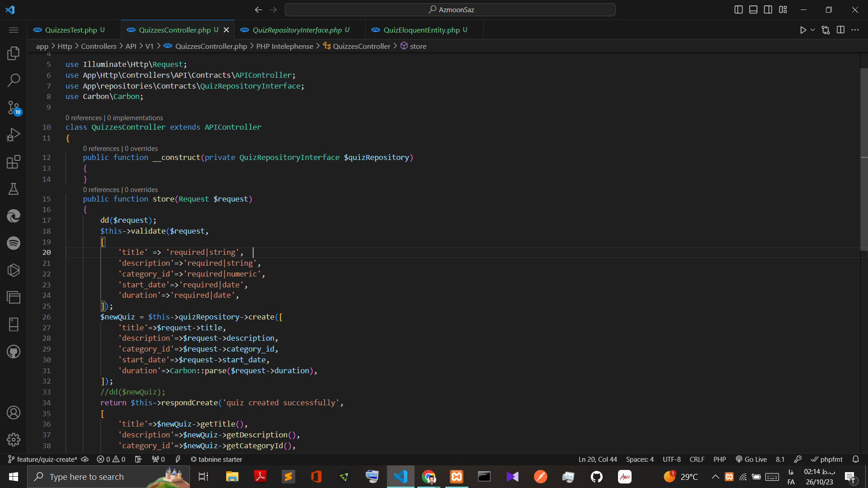Select PHP language mode in status bar
The width and height of the screenshot is (868, 488).
(719, 459)
